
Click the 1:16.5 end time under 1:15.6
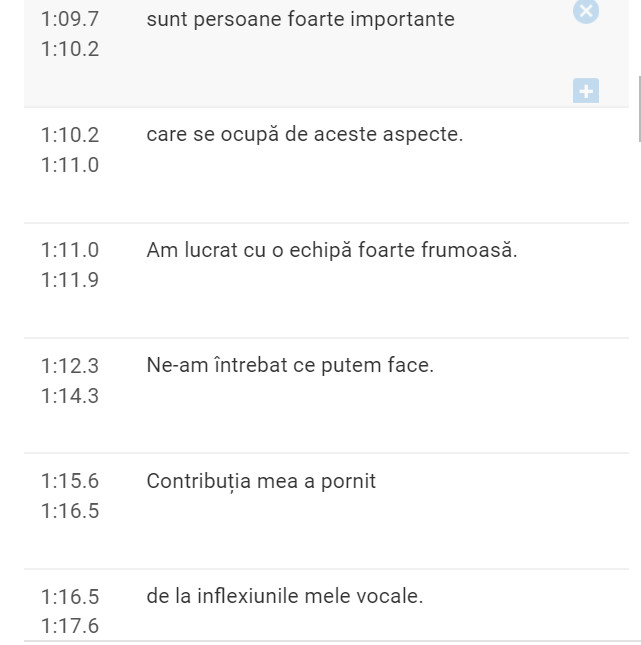(70, 511)
